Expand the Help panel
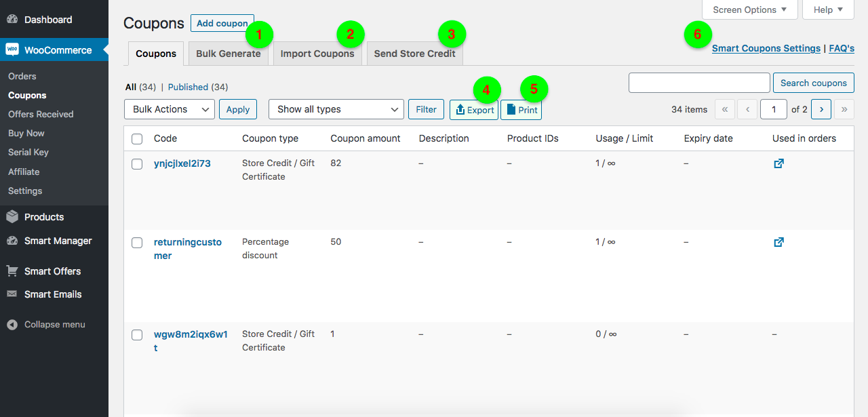This screenshot has height=417, width=868. [828, 9]
